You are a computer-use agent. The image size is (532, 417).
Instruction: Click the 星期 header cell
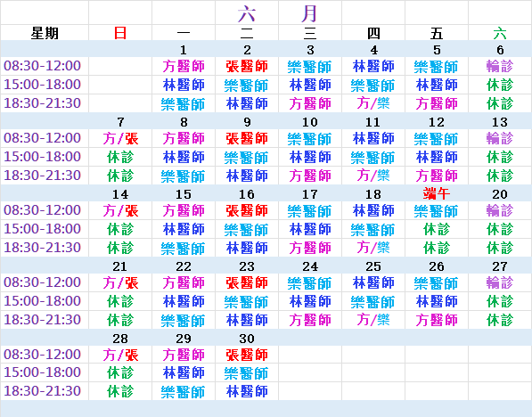click(45, 33)
